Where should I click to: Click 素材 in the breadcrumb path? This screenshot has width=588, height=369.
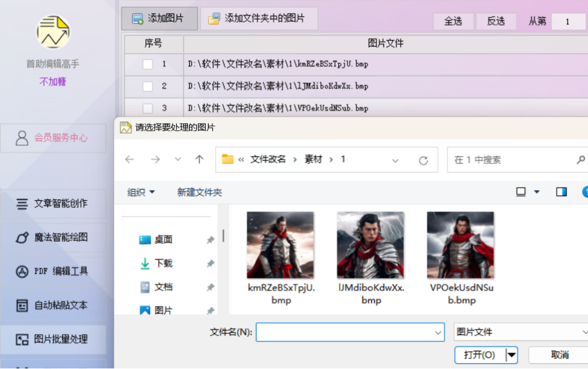(313, 159)
